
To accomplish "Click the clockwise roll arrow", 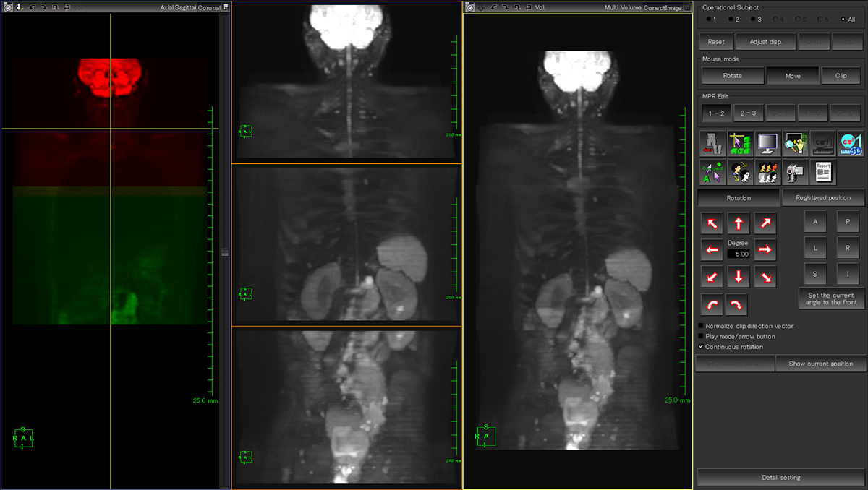I will click(x=736, y=305).
